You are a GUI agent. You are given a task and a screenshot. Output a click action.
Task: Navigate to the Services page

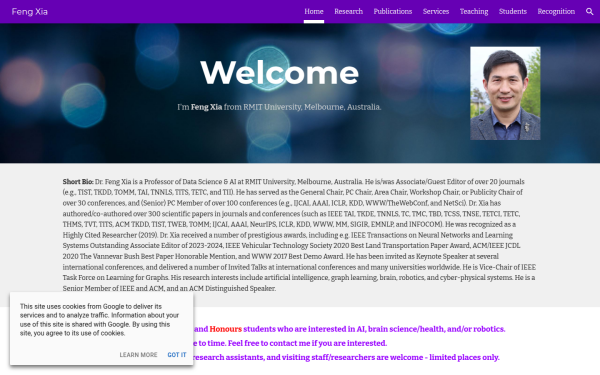click(x=436, y=11)
